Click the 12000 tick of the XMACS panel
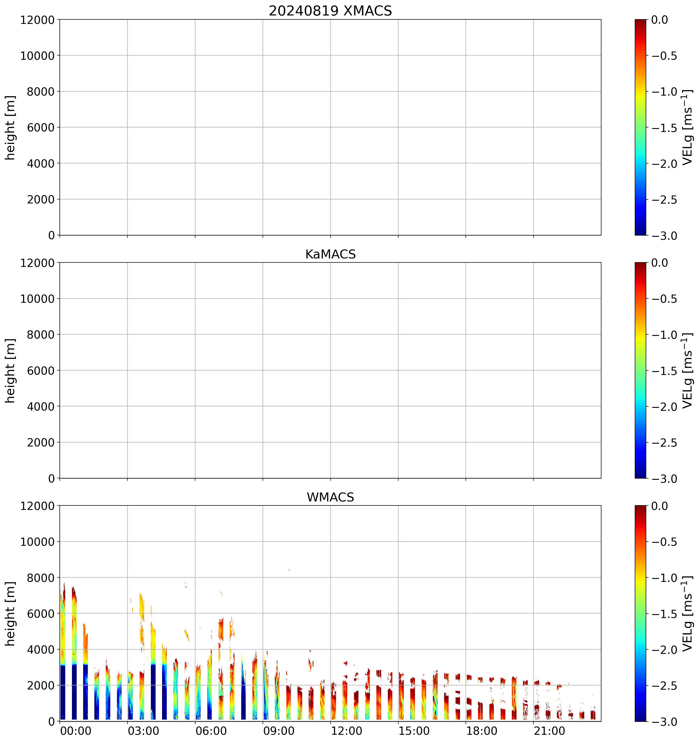 [37, 20]
